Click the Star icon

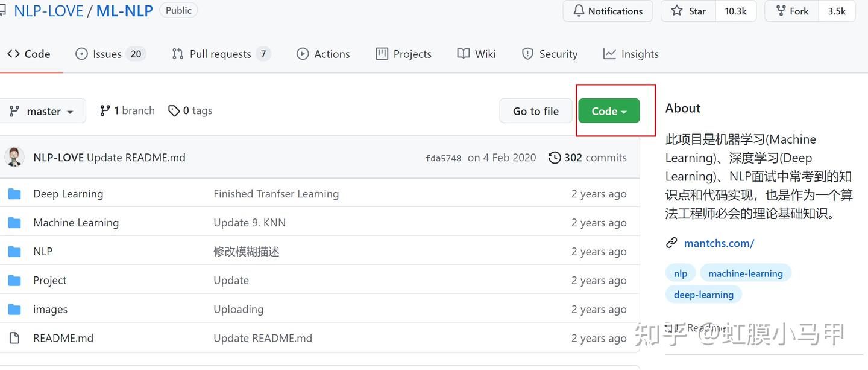pyautogui.click(x=677, y=11)
